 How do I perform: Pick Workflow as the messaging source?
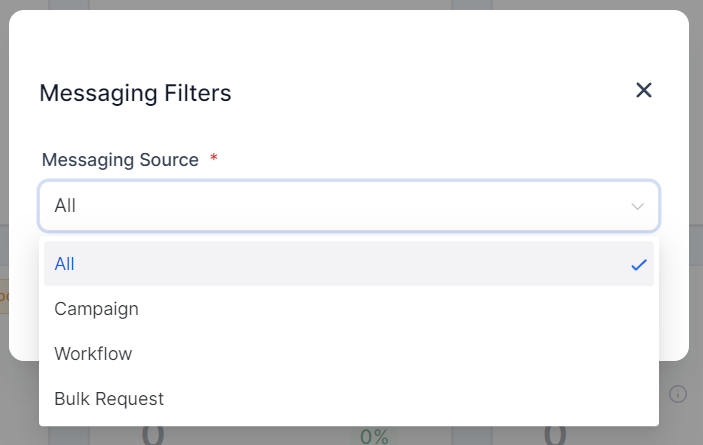tap(93, 354)
